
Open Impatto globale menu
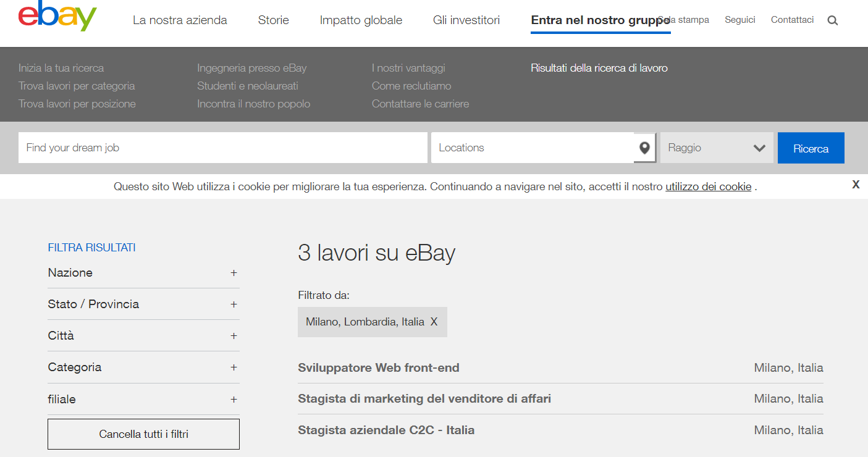(361, 20)
